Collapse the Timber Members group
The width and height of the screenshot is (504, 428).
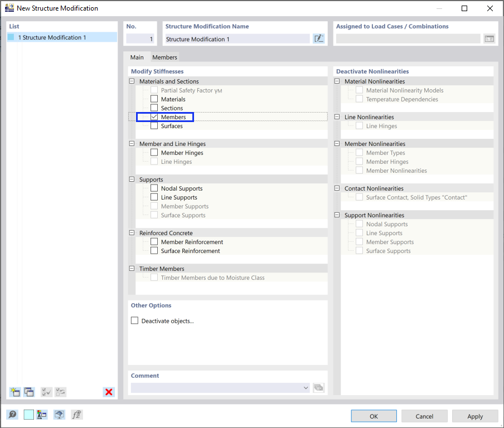[132, 268]
